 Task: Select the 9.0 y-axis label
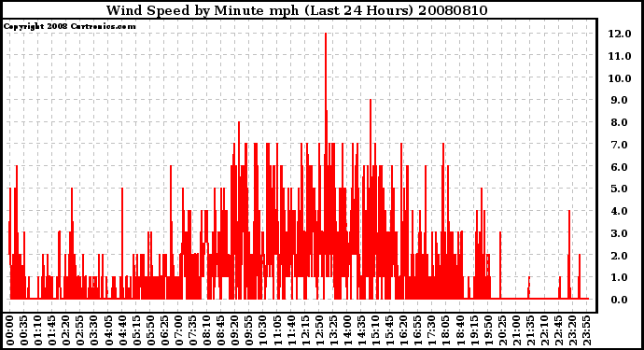(620, 100)
